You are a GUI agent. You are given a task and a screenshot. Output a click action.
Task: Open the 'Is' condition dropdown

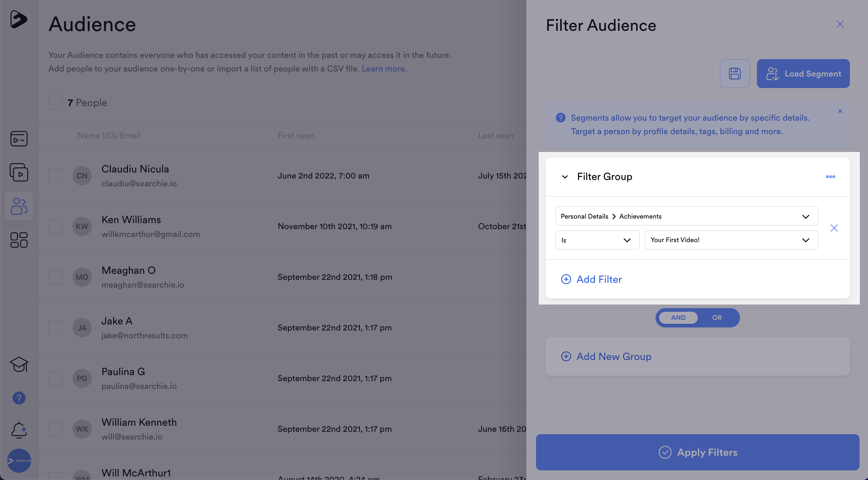(597, 240)
